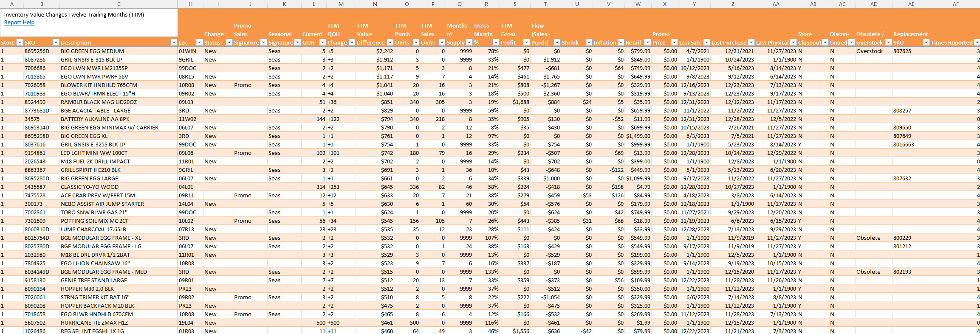Screen dimensions: 980x334
Task: Select column A header
Action: pyautogui.click(x=11, y=4)
